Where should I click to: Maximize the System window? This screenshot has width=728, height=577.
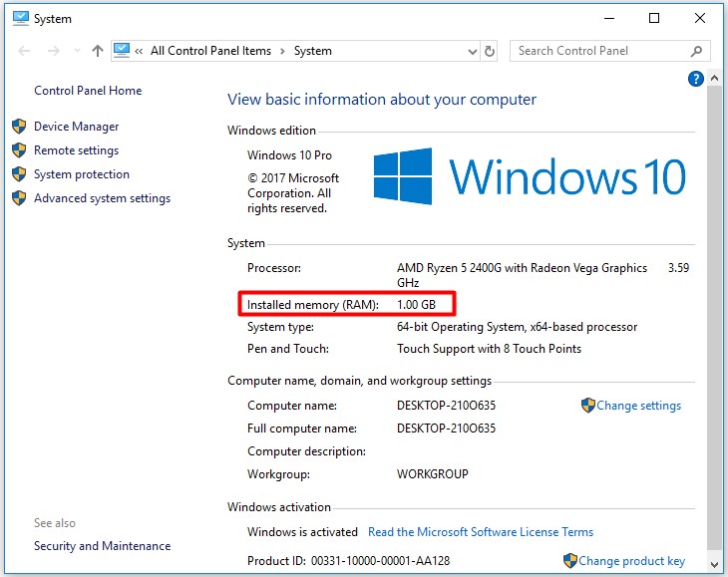coord(654,19)
